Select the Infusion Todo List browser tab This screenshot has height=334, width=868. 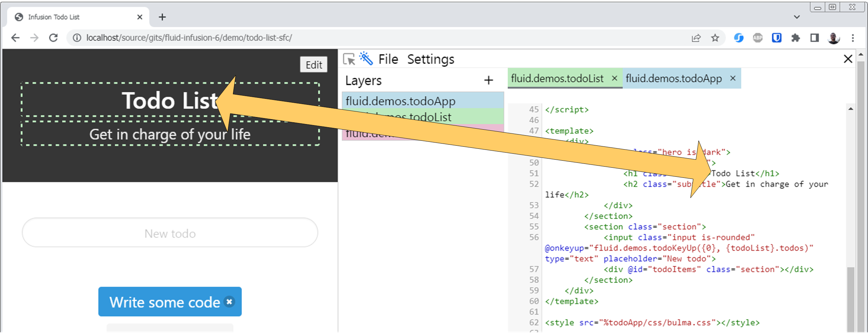78,17
